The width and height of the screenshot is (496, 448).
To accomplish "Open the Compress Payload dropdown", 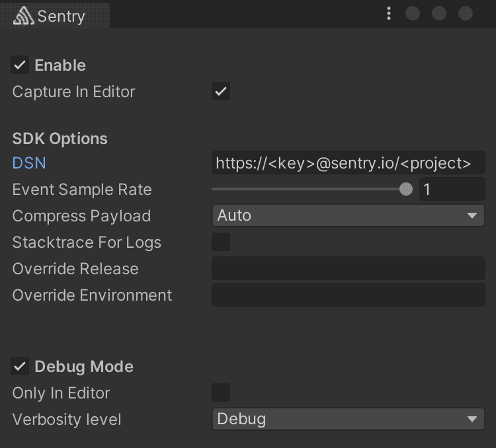I will 348,216.
